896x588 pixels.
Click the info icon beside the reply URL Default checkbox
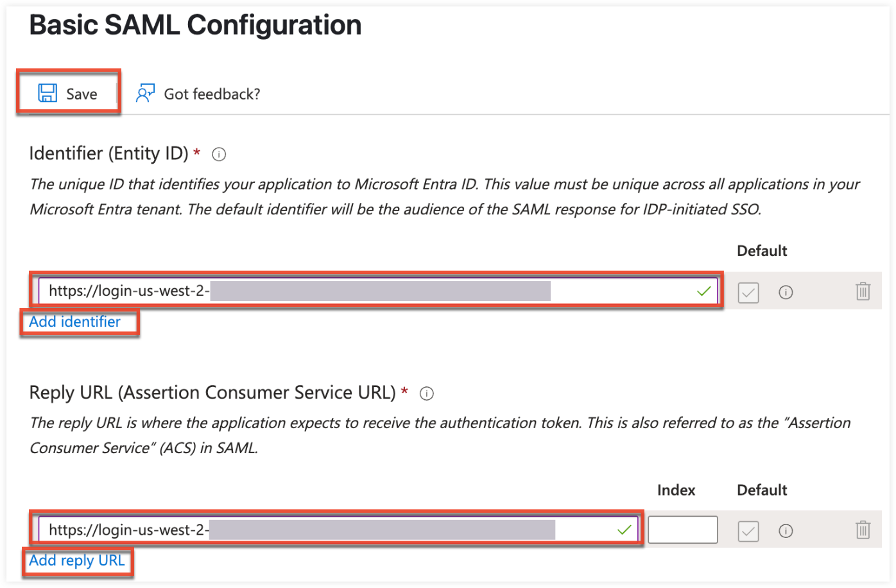(x=786, y=530)
